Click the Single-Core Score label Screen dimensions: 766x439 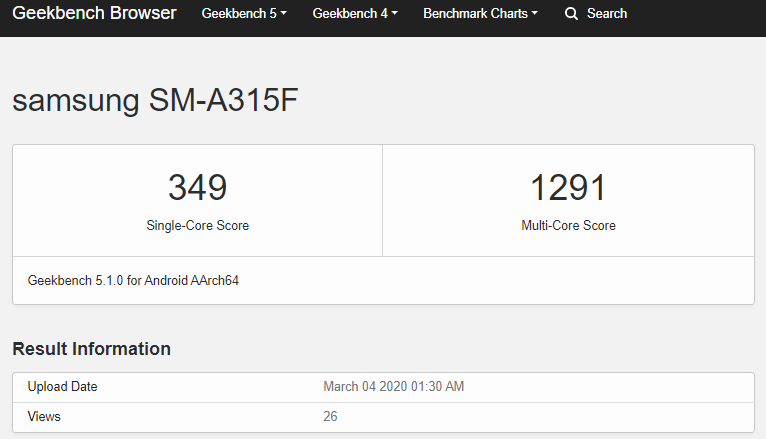coord(198,226)
